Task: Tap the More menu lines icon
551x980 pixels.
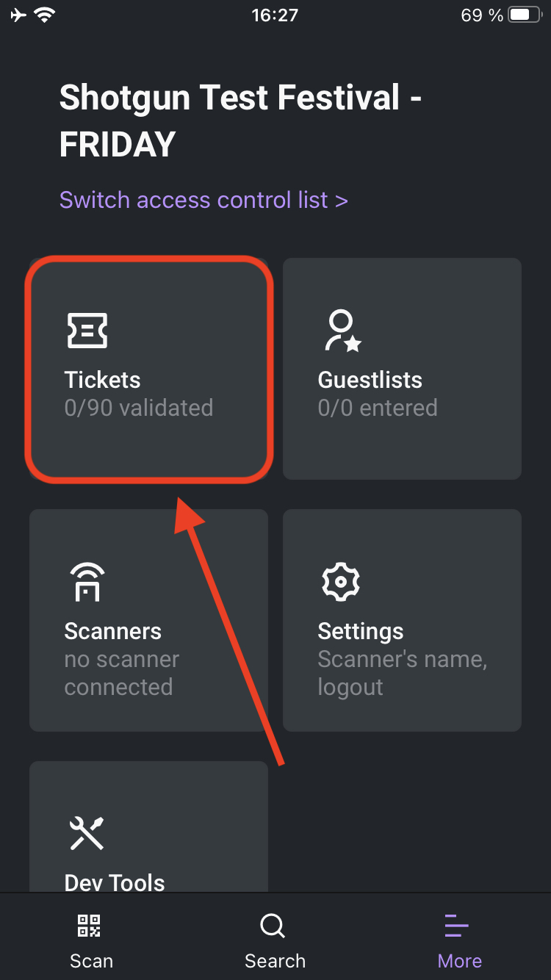Action: [457, 926]
